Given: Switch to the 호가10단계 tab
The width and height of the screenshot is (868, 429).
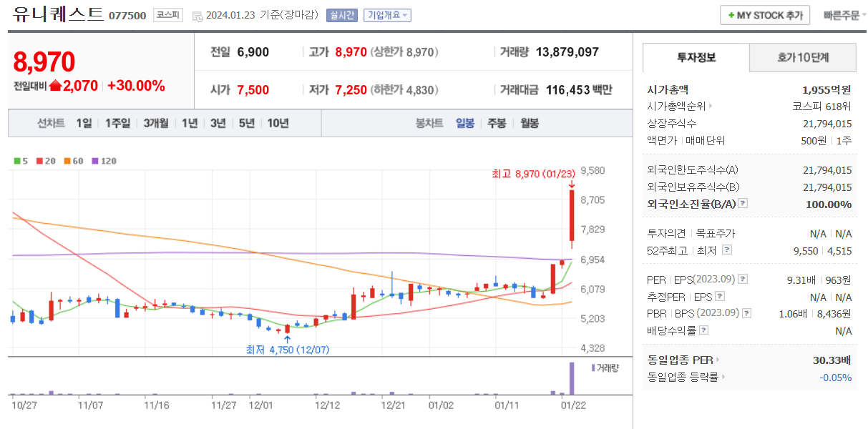Looking at the screenshot, I should click(803, 58).
